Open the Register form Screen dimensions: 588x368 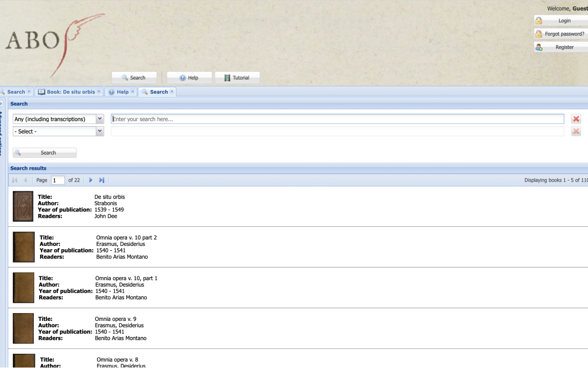563,47
